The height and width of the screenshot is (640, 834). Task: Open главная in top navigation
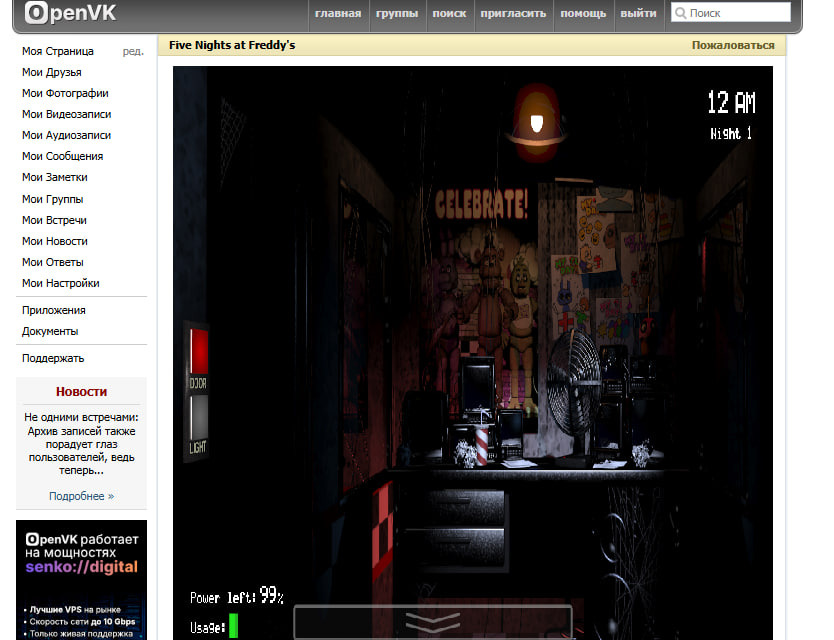coord(338,13)
